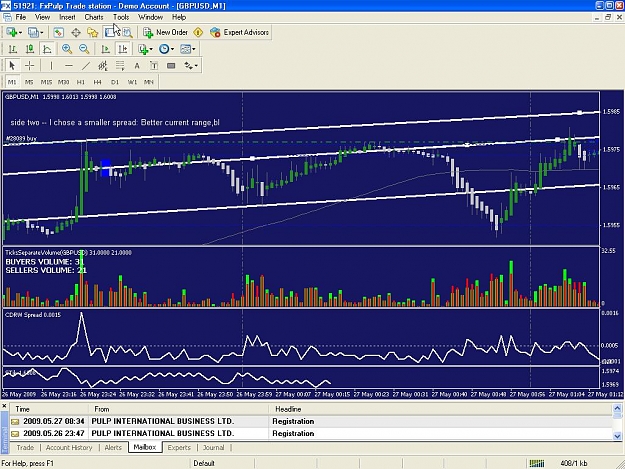Open the Tools menu
The image size is (625, 469).
(x=121, y=17)
